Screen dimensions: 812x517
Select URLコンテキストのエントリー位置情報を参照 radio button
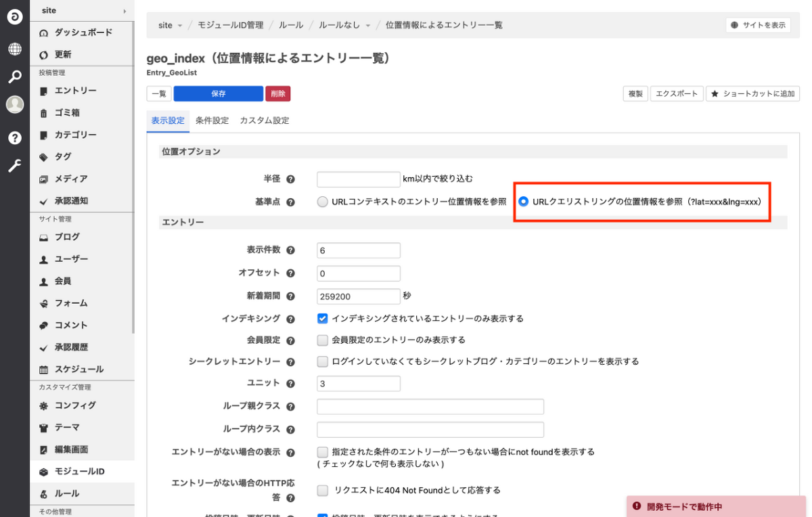[x=322, y=201]
